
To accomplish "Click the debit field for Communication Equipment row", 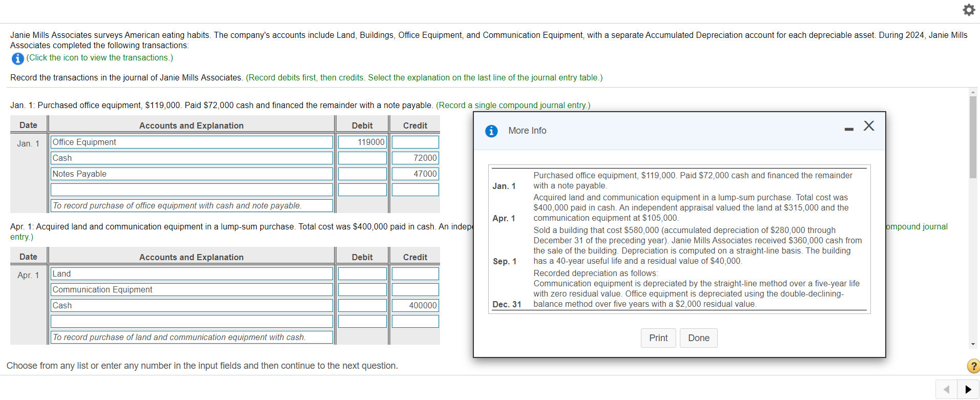I will 362,289.
